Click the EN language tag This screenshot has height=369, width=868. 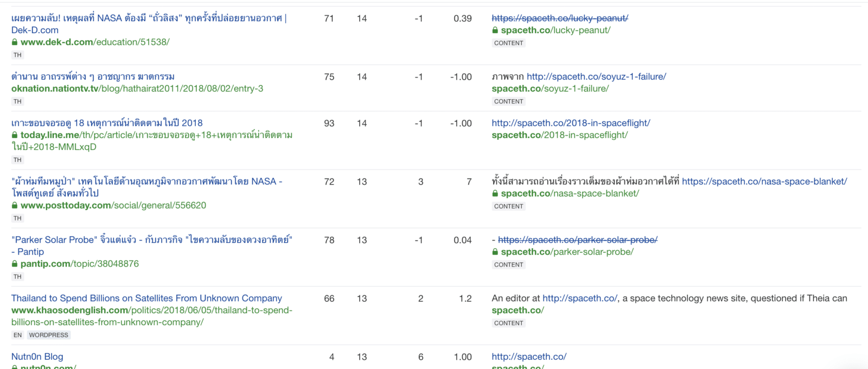click(x=18, y=335)
